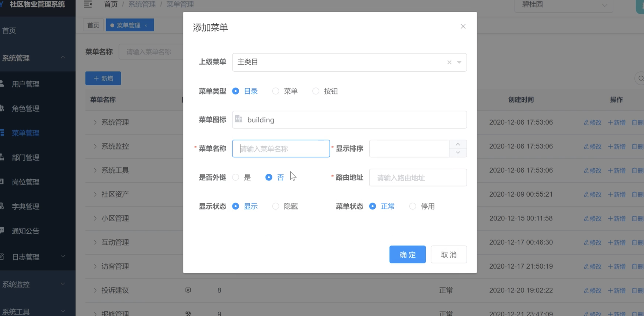Click 修改 in the 互动管理 row
The image size is (644, 316).
coord(593,243)
